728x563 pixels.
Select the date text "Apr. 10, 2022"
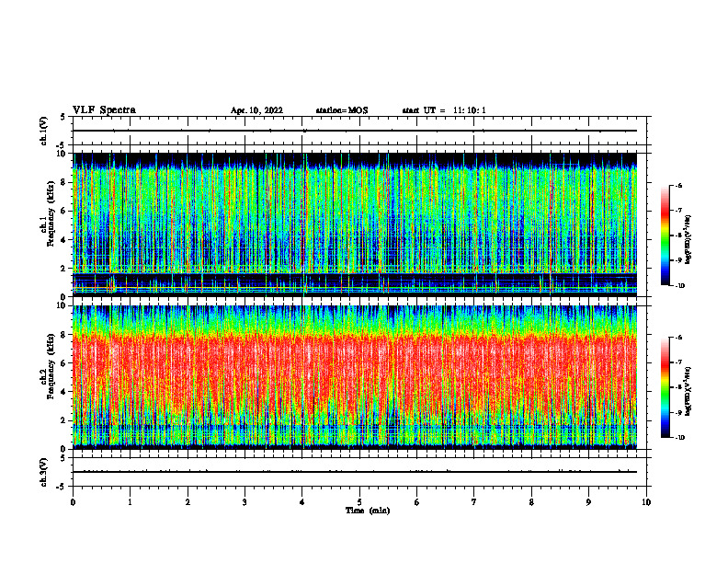256,110
